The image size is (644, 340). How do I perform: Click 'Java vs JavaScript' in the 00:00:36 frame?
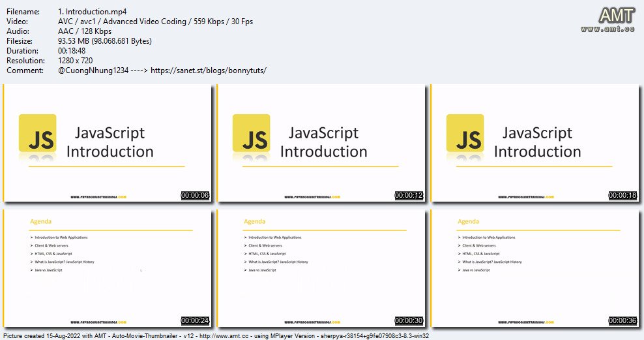[x=476, y=270]
